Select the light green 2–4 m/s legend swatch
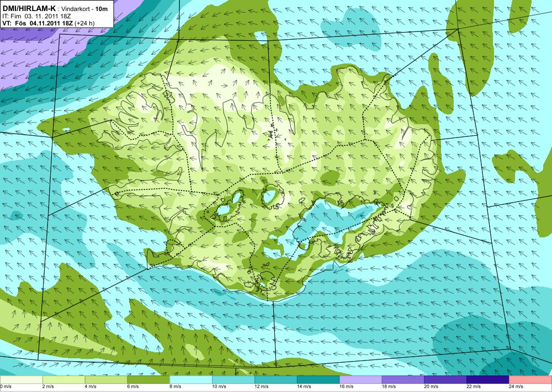 point(63,380)
